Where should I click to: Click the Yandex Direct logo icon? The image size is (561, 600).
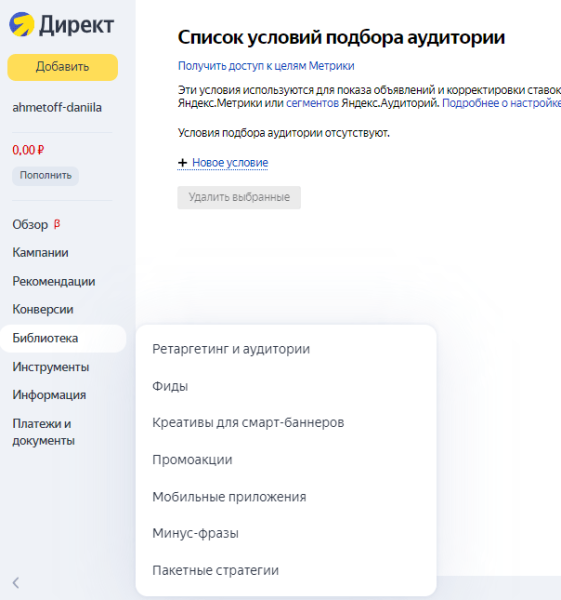[x=22, y=24]
